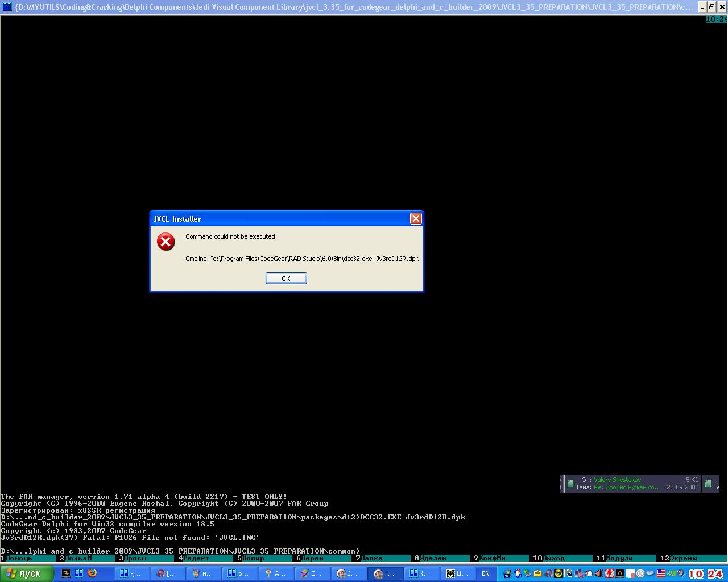The image size is (728, 582).
Task: Open the Start menu labeled пуск
Action: pos(27,573)
